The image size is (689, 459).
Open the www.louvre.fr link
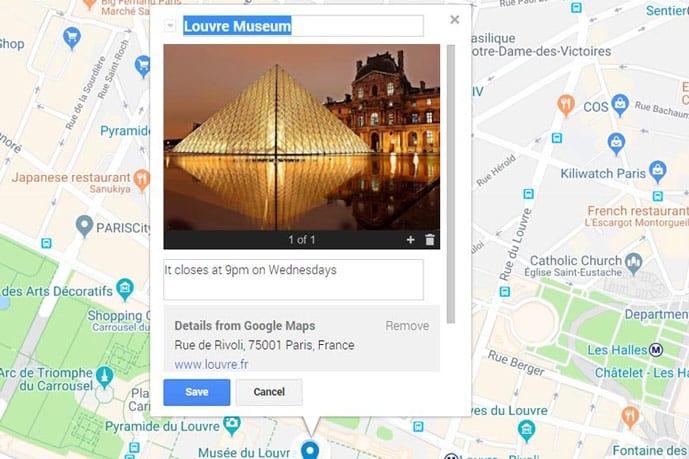click(x=211, y=364)
